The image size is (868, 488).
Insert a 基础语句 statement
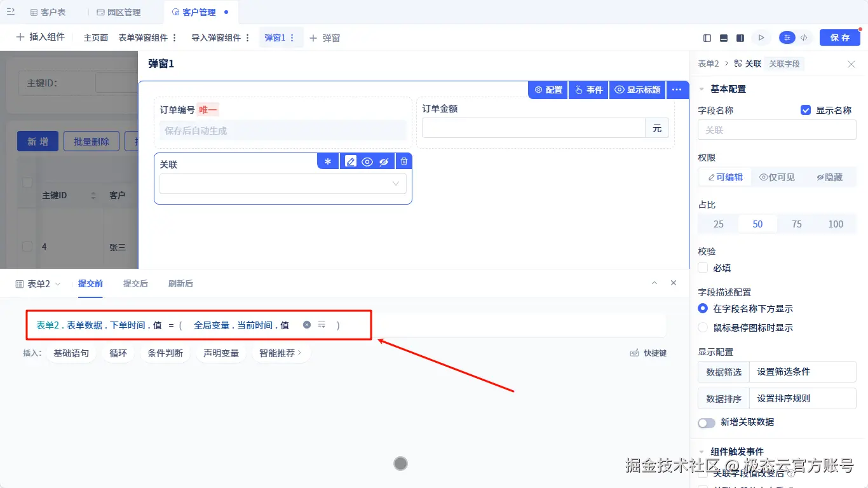(71, 353)
